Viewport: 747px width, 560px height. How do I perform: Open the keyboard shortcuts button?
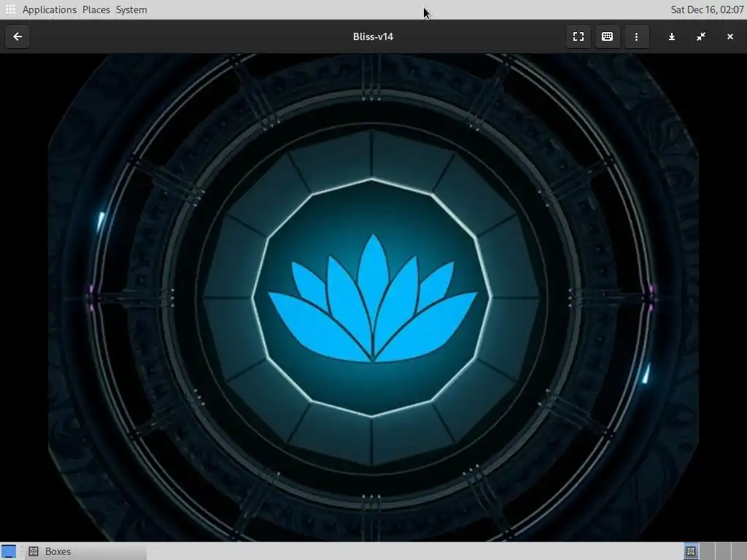[607, 36]
